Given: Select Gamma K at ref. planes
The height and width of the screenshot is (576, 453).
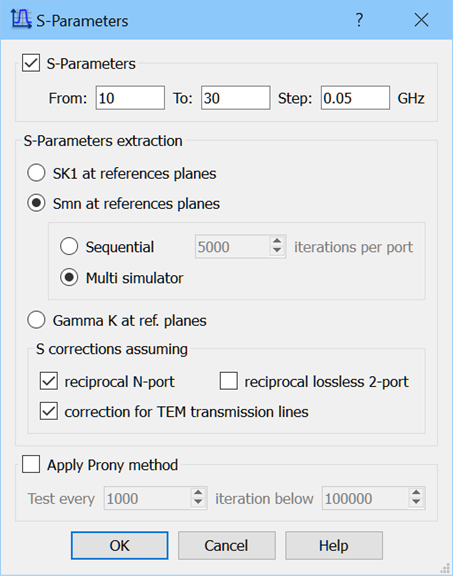Looking at the screenshot, I should click(x=36, y=320).
